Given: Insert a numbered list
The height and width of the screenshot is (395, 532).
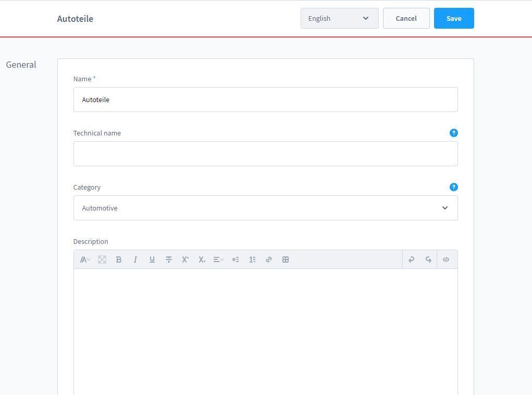Looking at the screenshot, I should (252, 260).
